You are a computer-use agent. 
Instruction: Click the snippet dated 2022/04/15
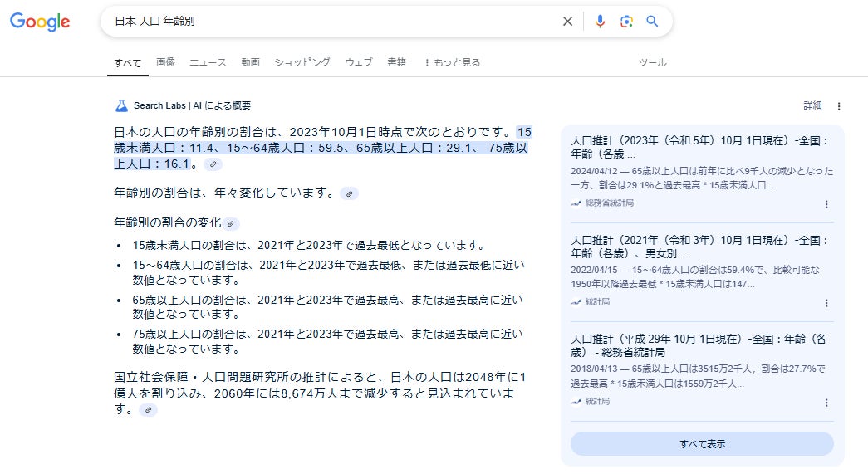(695, 276)
